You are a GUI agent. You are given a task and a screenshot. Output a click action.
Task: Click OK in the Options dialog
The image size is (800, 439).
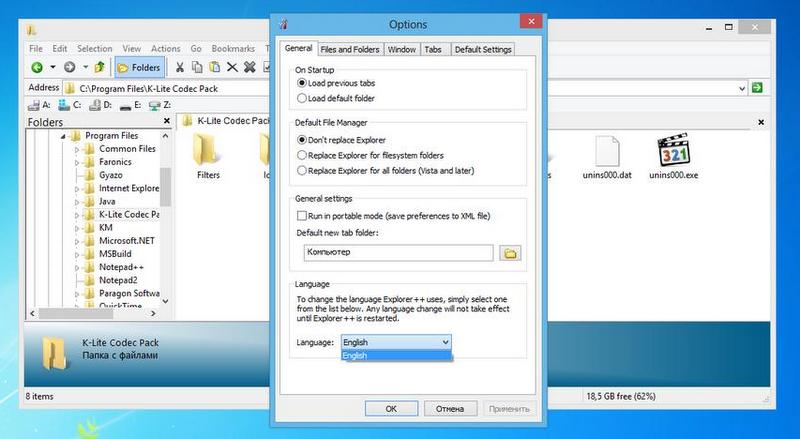pos(391,409)
